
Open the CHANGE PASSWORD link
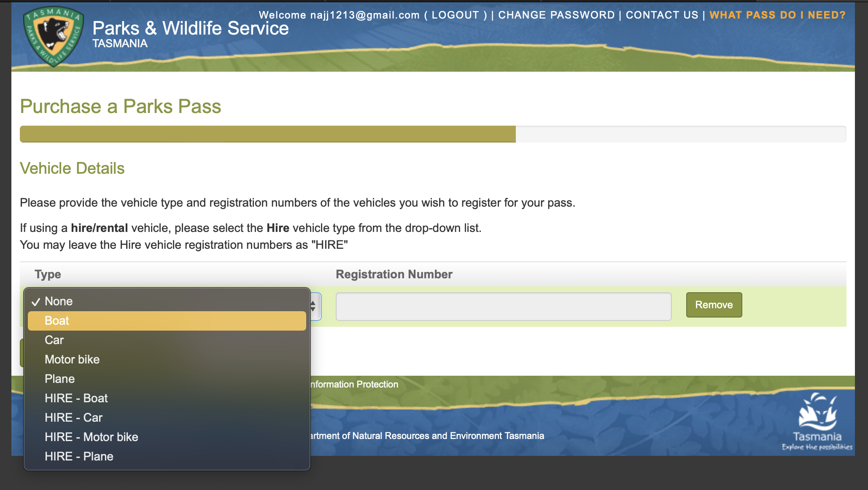(556, 15)
